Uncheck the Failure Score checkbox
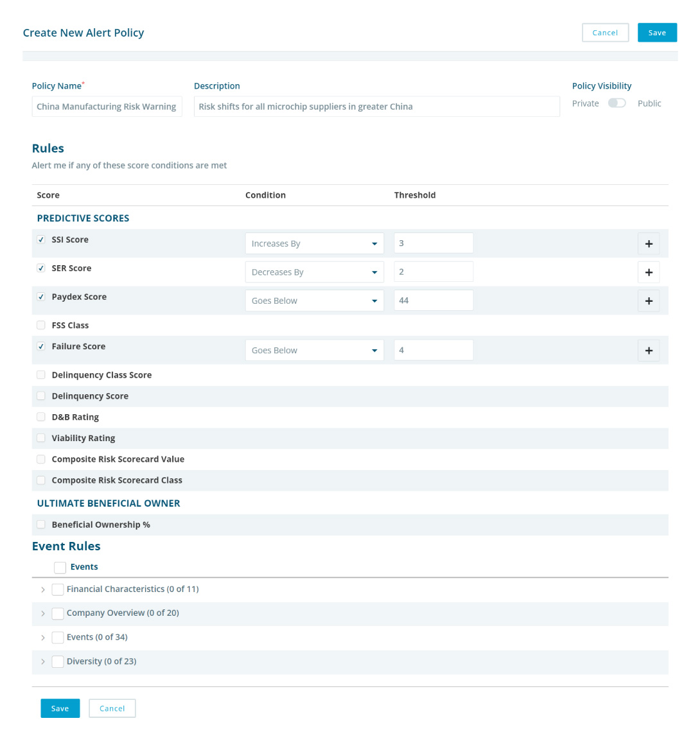This screenshot has height=741, width=700. coord(41,346)
